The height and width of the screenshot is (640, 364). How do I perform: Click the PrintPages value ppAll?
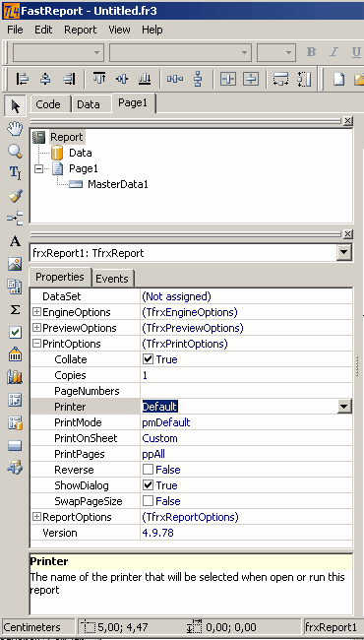(x=153, y=454)
